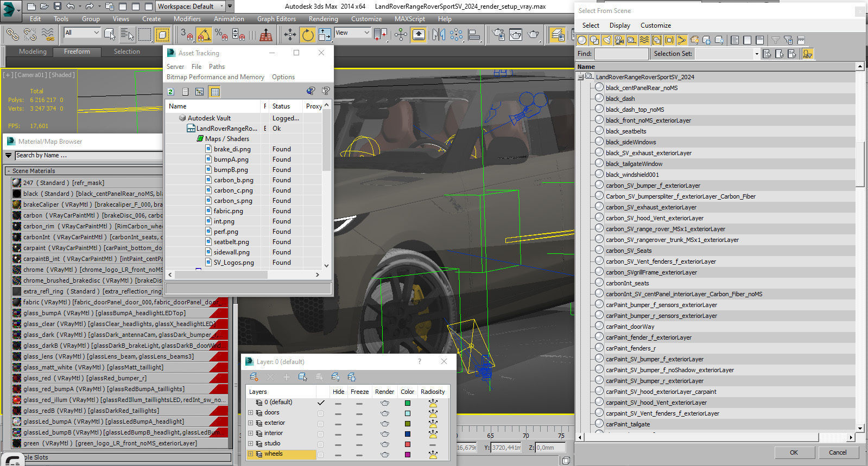Toggle Display Geometry filter in Select From Scene
Screen dimensions: 868x466
tap(582, 40)
